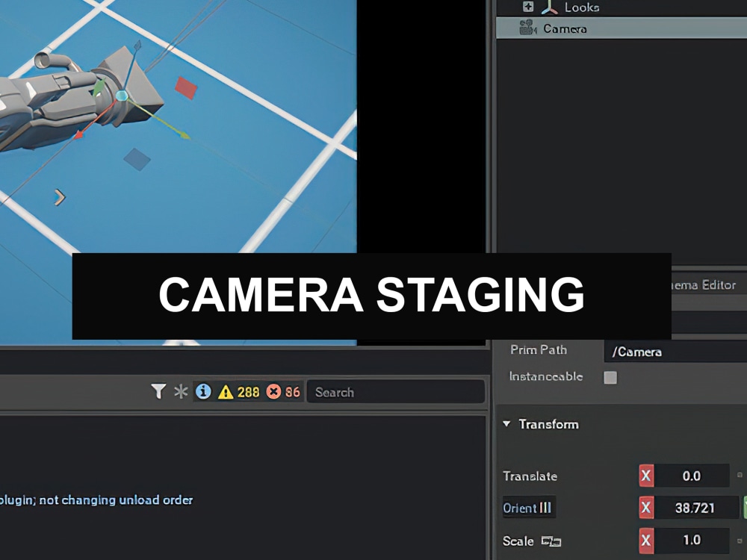Click the axis icon beside Looks
Viewport: 747px width, 560px height.
coord(549,7)
